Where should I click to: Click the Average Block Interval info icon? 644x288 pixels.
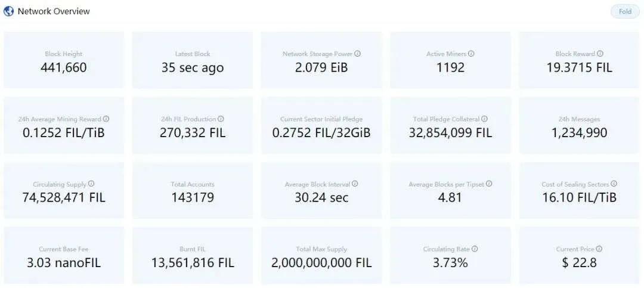(x=355, y=184)
